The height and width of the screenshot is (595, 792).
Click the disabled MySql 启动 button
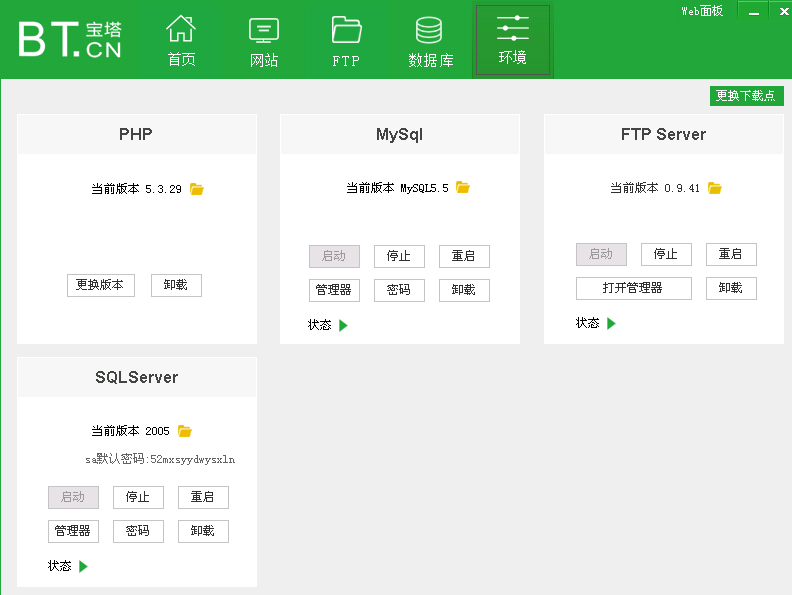[x=334, y=256]
